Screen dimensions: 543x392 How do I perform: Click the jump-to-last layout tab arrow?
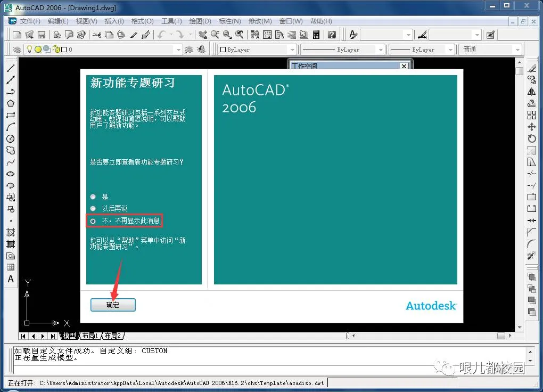click(53, 336)
